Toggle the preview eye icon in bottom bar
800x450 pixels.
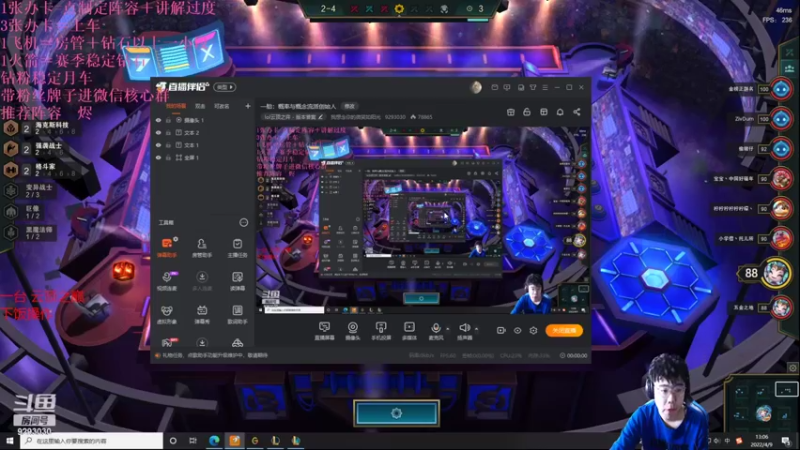pyautogui.click(x=517, y=331)
